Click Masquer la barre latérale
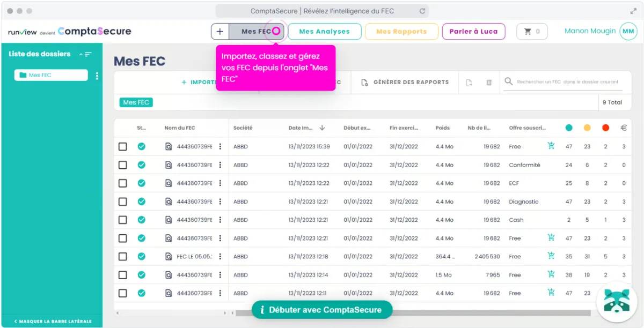The image size is (644, 328). click(52, 322)
